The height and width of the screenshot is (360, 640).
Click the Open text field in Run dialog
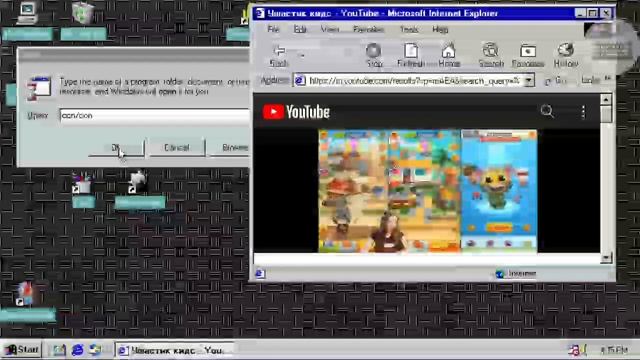155,116
